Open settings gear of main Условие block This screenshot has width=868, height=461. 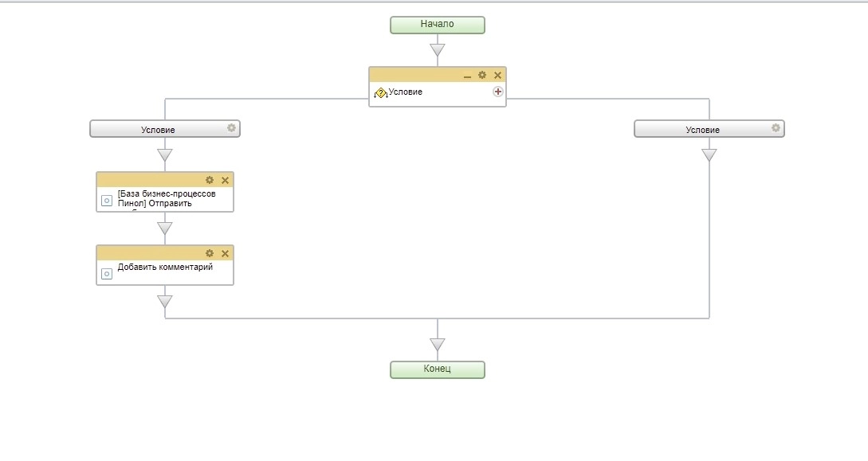(482, 75)
